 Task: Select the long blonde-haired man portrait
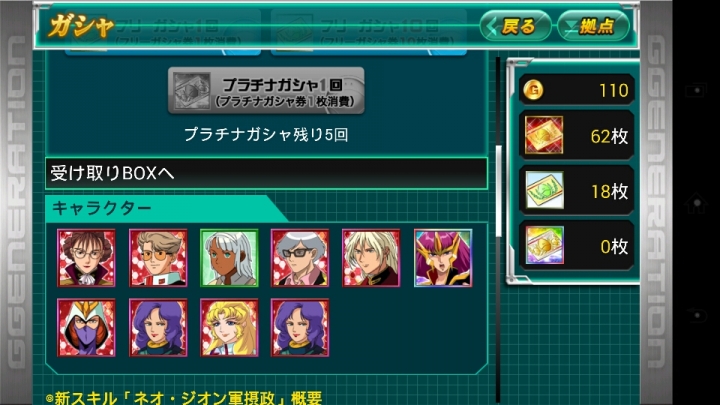coord(371,258)
